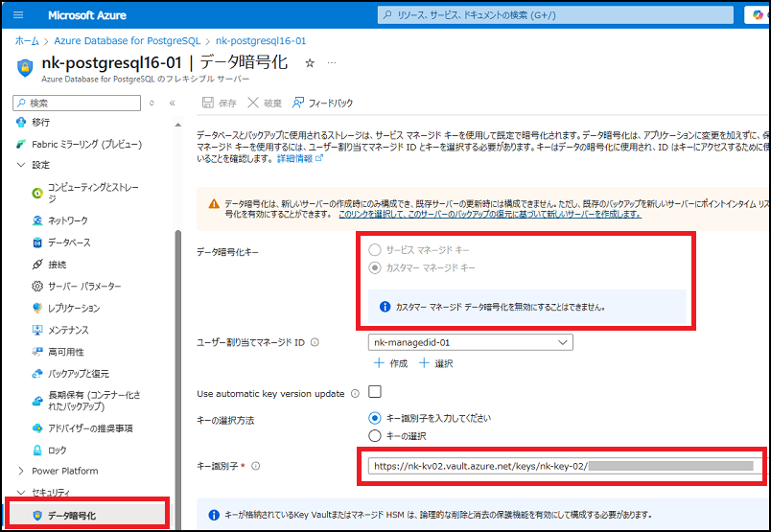Screen dimensions: 771x532
Task: Click the ＋作成 create identity button
Action: coord(391,363)
